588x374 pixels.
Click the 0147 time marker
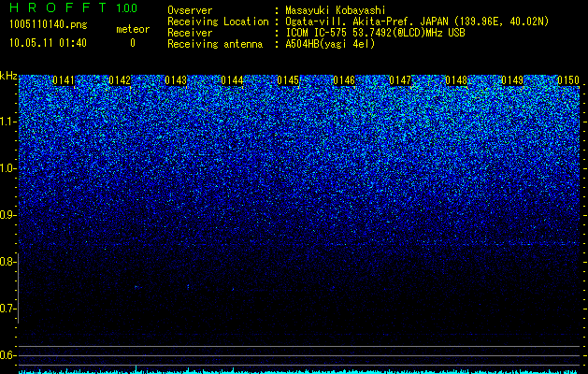click(x=400, y=80)
